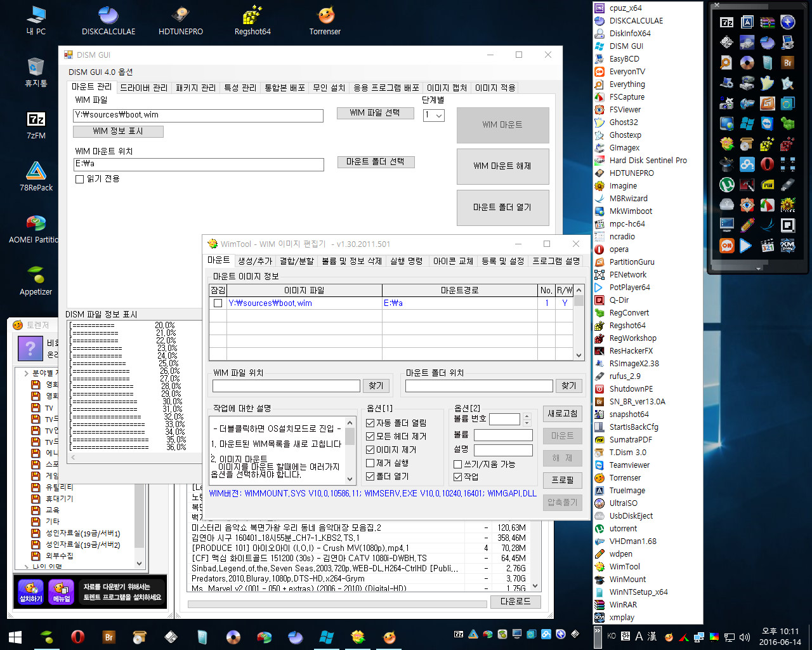Open the 단계별 index dropdown in DISM GUI

coord(434,115)
